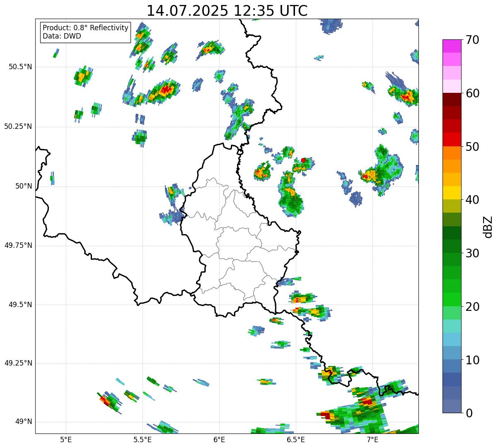This screenshot has height=448, width=498.
Task: Click the bright red colorbar segment above 50
Action: [x=452, y=140]
